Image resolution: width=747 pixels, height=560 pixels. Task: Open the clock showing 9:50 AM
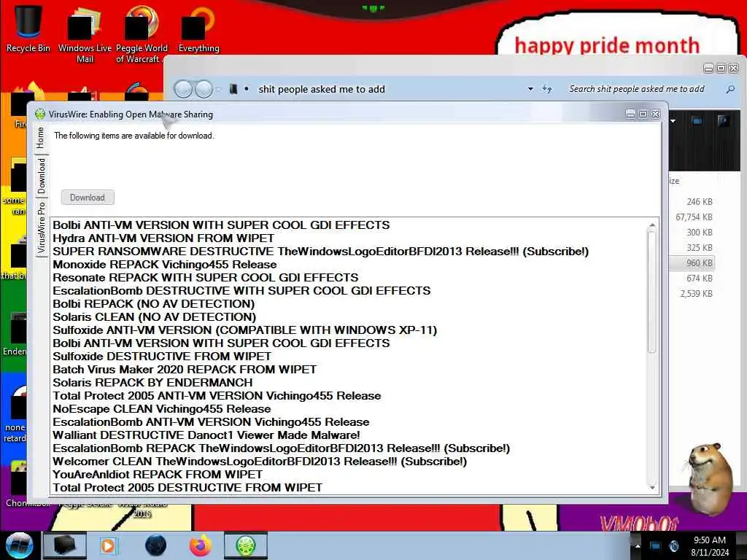pos(709,545)
